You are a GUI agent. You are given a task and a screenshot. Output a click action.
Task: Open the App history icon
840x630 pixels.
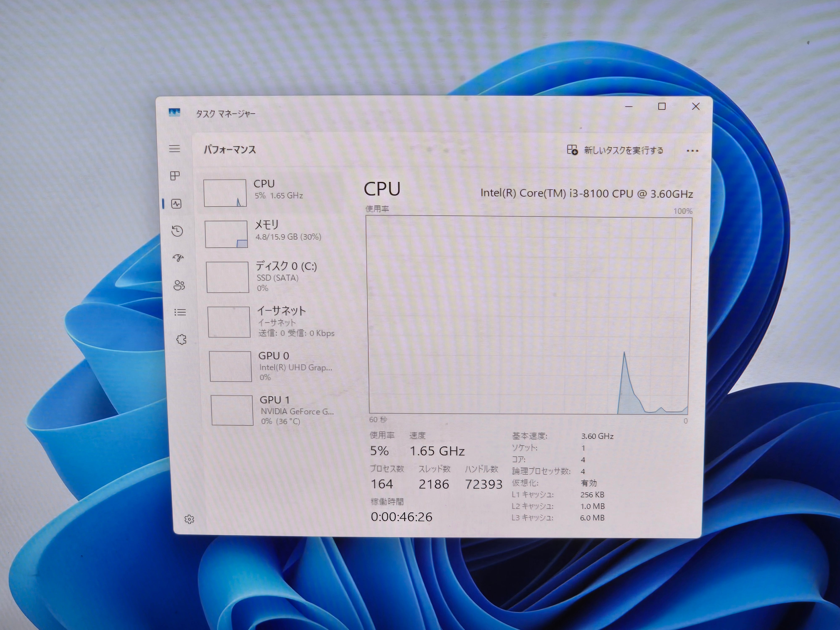pyautogui.click(x=177, y=231)
